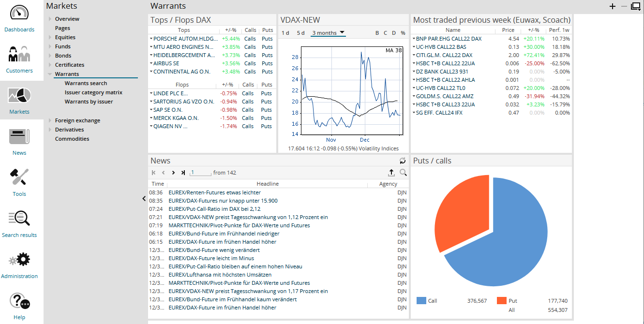
Task: Open the Tools hammer icon
Action: 19,178
